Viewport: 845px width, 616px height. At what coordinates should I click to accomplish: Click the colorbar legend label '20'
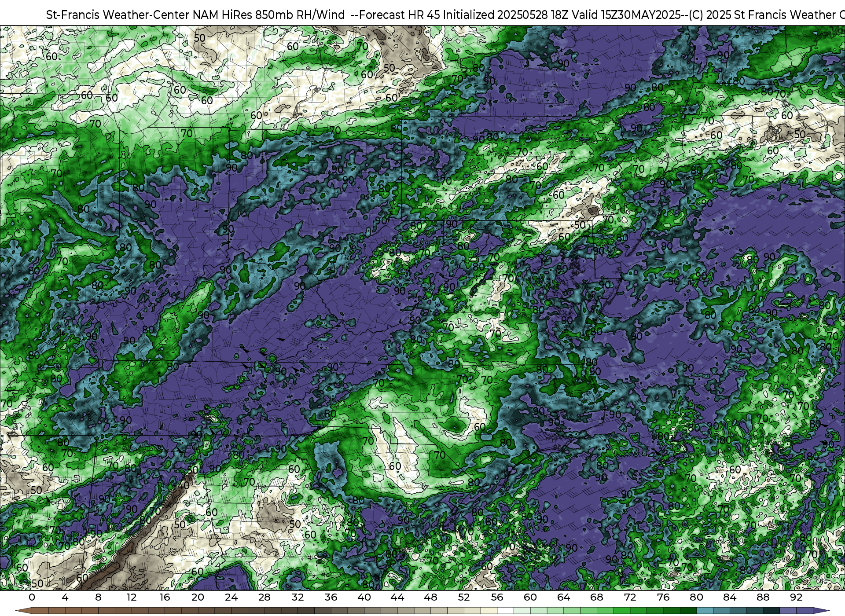click(x=198, y=598)
